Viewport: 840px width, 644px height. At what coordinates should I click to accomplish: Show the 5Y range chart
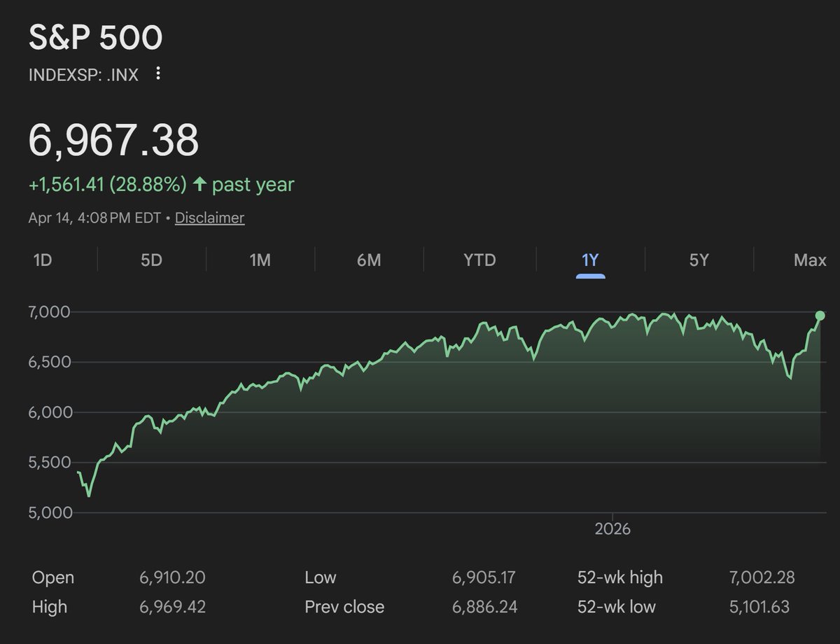(699, 260)
